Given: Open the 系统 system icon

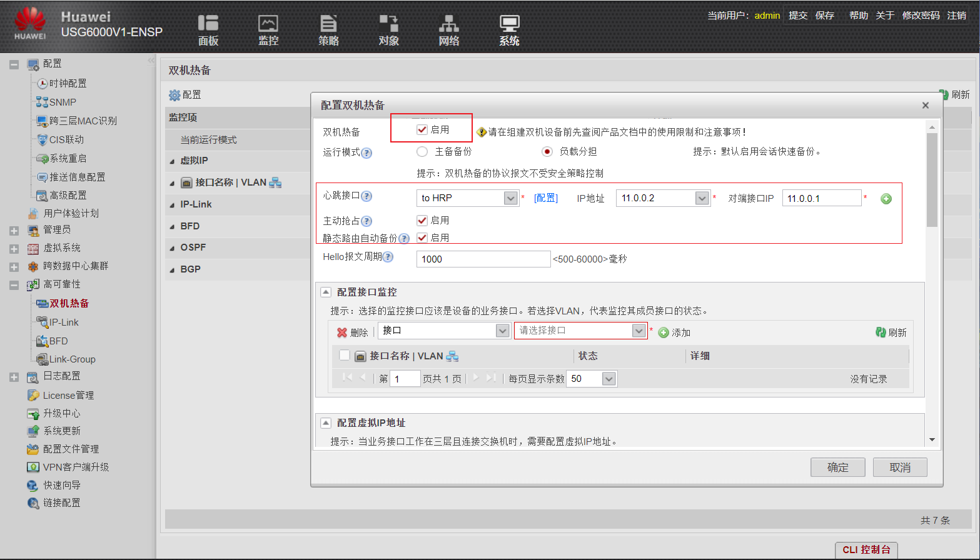Looking at the screenshot, I should [x=509, y=29].
